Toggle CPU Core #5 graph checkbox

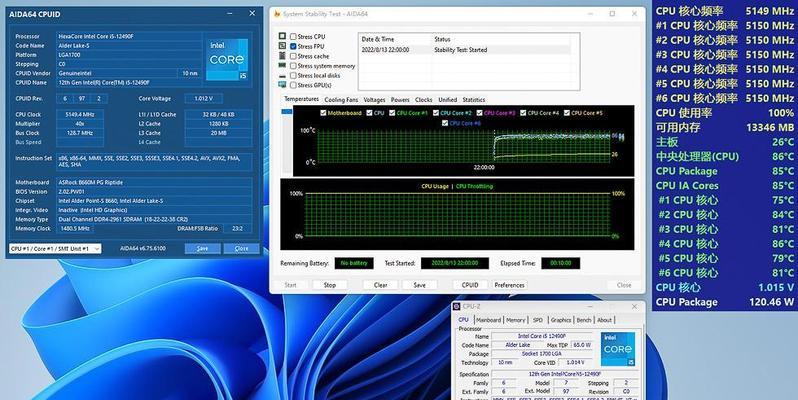tap(566, 113)
